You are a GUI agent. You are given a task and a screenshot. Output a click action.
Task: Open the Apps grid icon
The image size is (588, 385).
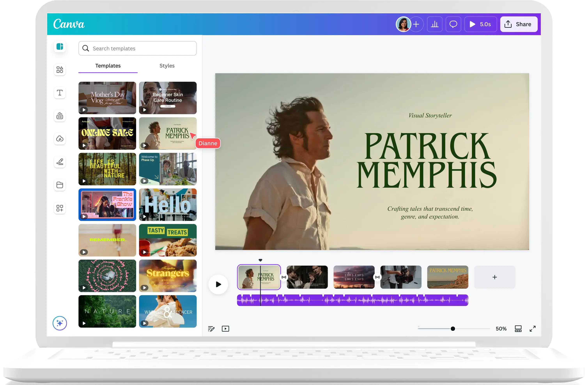[59, 208]
